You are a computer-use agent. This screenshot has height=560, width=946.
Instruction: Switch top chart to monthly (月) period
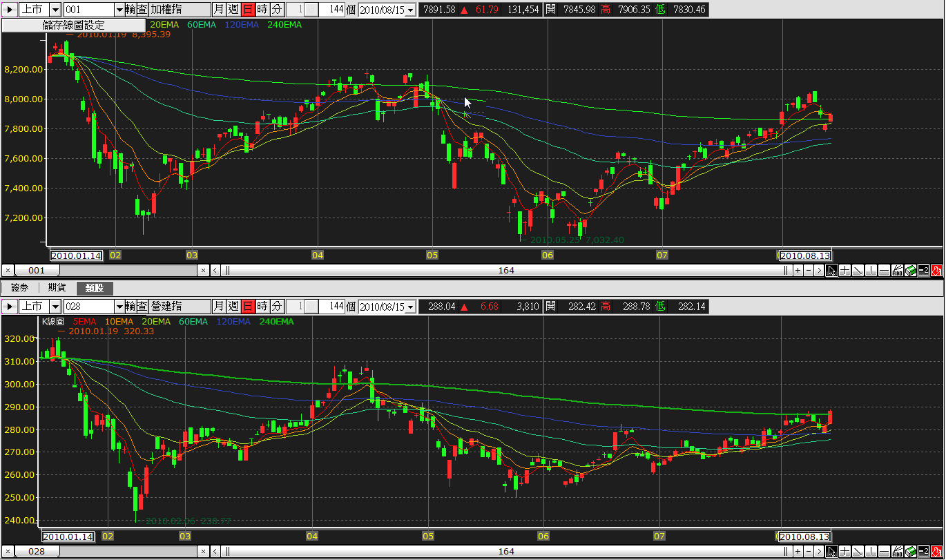(218, 10)
